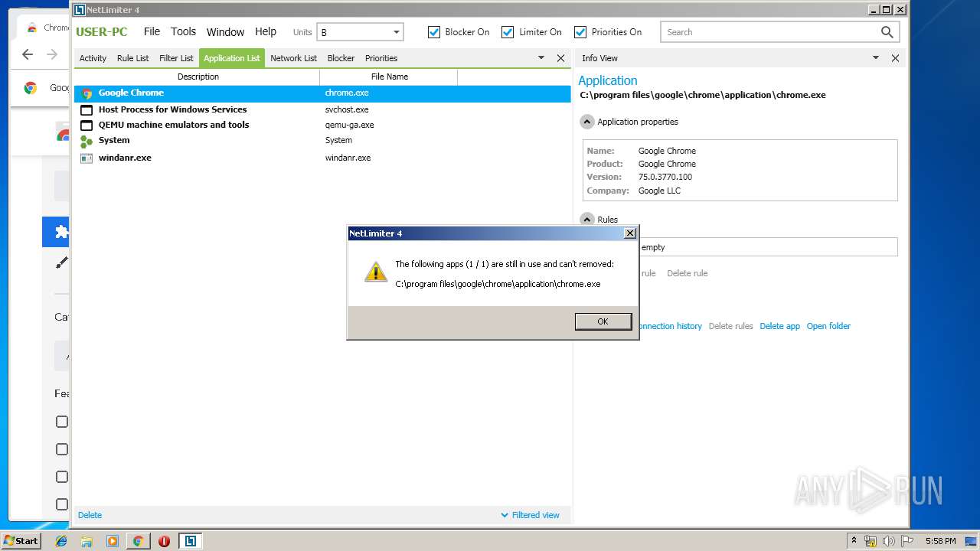Viewport: 980px width, 551px height.
Task: Click the Delete rule link
Action: click(687, 273)
